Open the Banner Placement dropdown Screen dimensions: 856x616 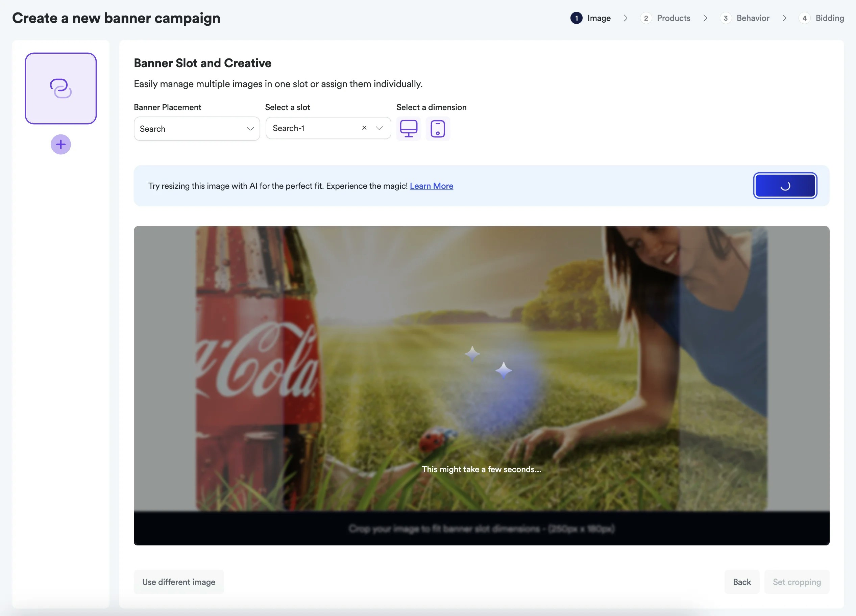click(x=196, y=129)
